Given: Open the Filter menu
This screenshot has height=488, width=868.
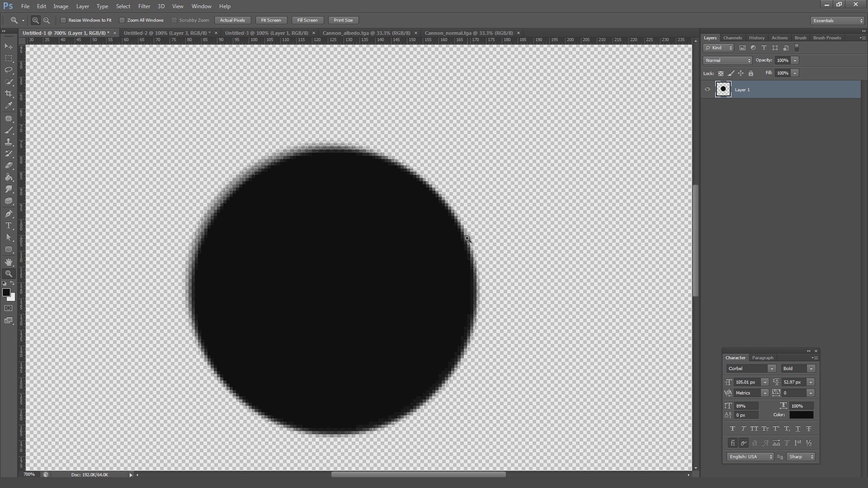Looking at the screenshot, I should [x=144, y=6].
